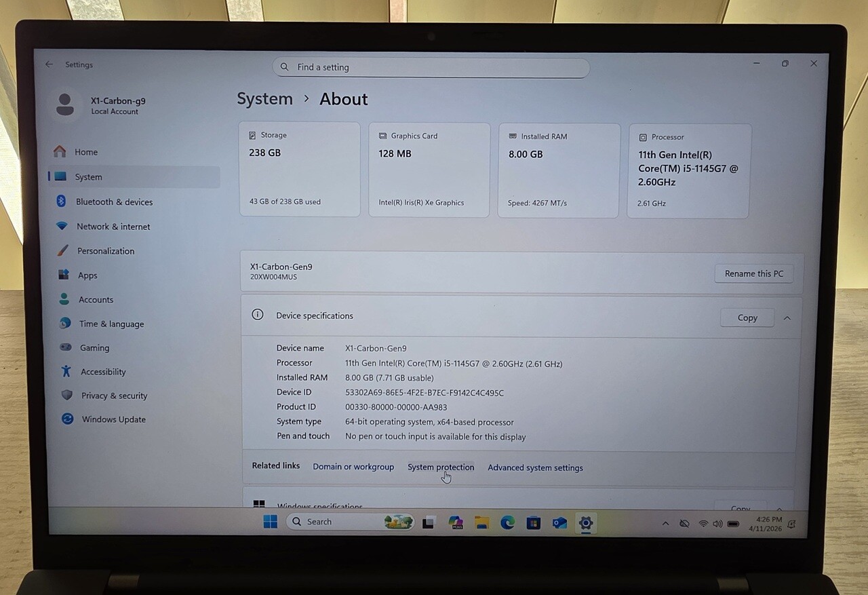Click the Storage info card
868x595 pixels.
pos(300,170)
